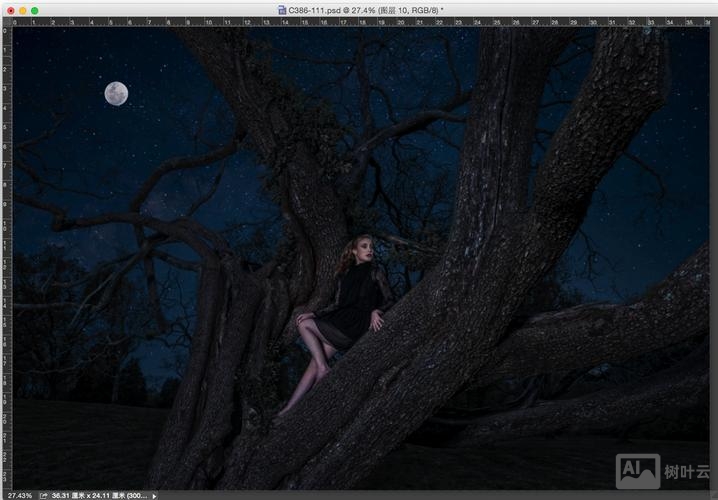Open status bar info arrow menu
This screenshot has width=718, height=500.
(x=154, y=495)
